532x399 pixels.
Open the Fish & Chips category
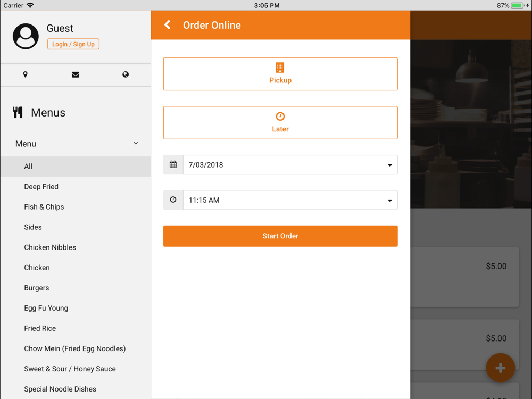coord(76,207)
